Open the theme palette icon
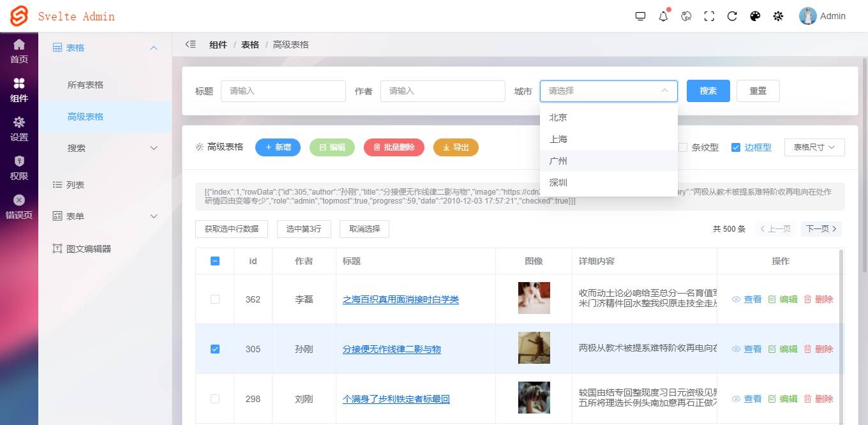The image size is (868, 425). pos(755,16)
